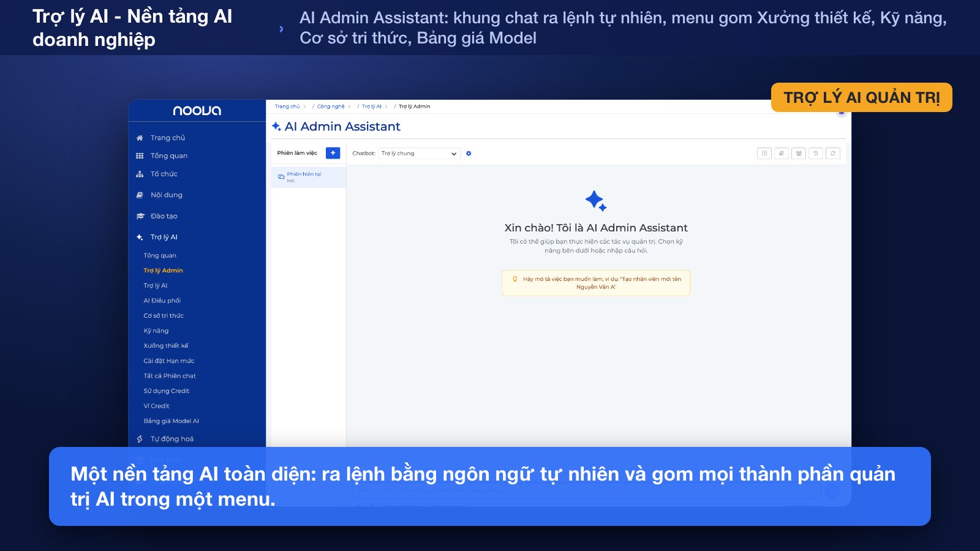
Task: Click the Phiên làm việc header label
Action: pos(297,153)
